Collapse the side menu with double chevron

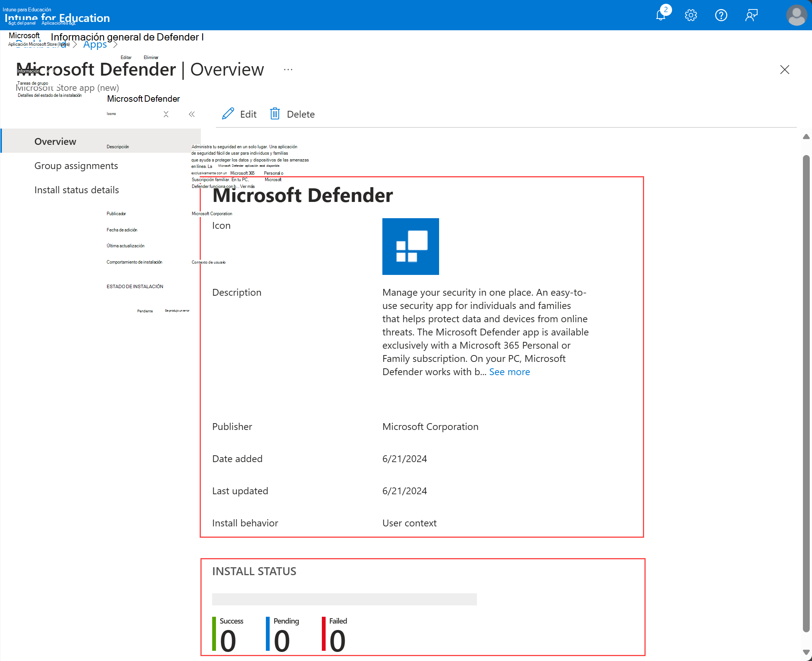tap(192, 114)
